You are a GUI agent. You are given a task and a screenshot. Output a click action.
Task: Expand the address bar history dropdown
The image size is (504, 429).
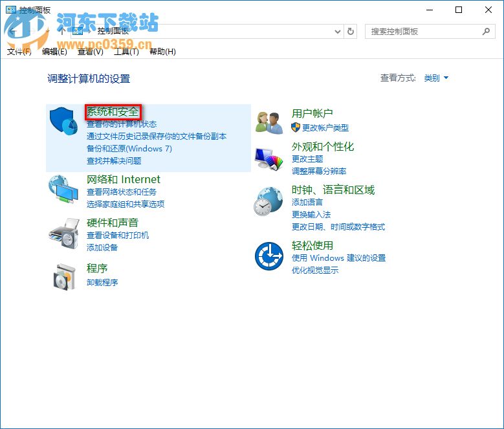(x=338, y=32)
